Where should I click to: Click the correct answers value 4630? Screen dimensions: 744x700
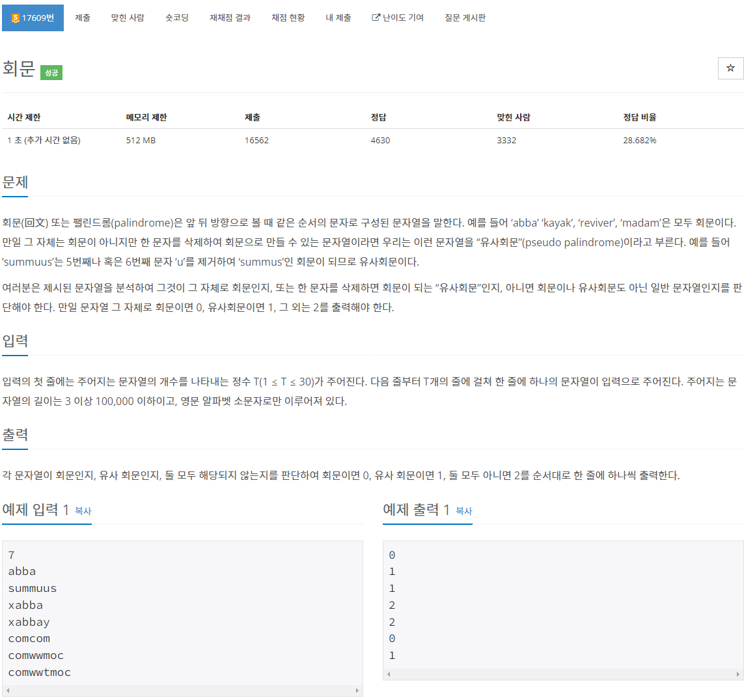coord(381,141)
